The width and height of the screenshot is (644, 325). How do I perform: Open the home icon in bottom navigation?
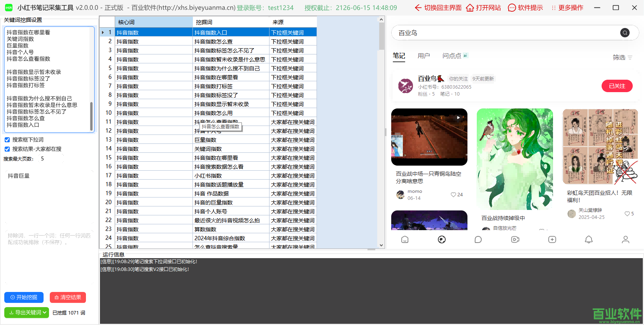coord(405,239)
